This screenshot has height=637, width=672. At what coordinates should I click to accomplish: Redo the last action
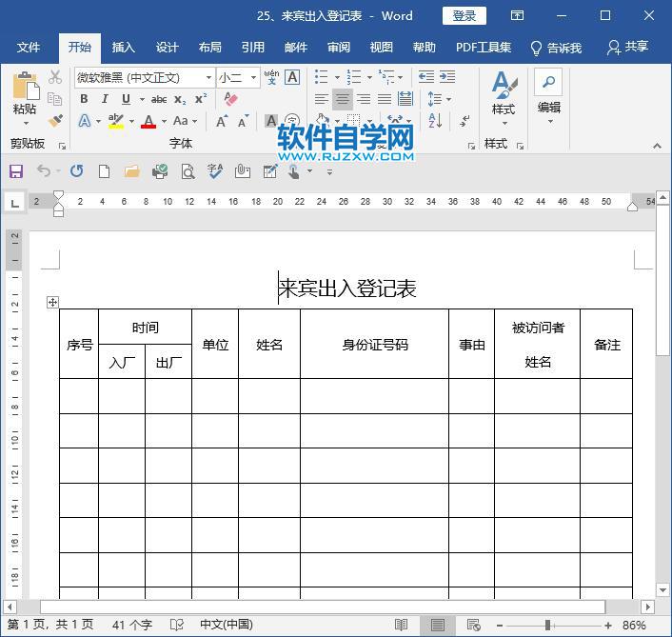77,171
